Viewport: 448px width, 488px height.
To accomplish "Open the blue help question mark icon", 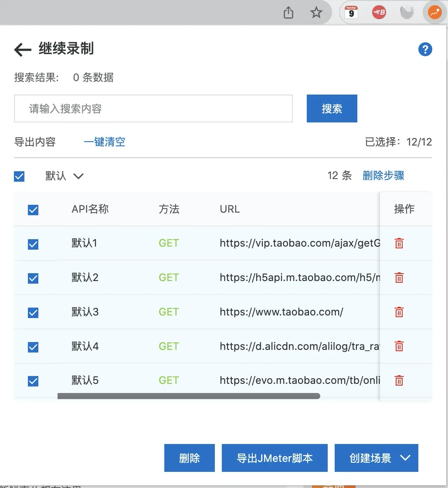I will (x=425, y=49).
